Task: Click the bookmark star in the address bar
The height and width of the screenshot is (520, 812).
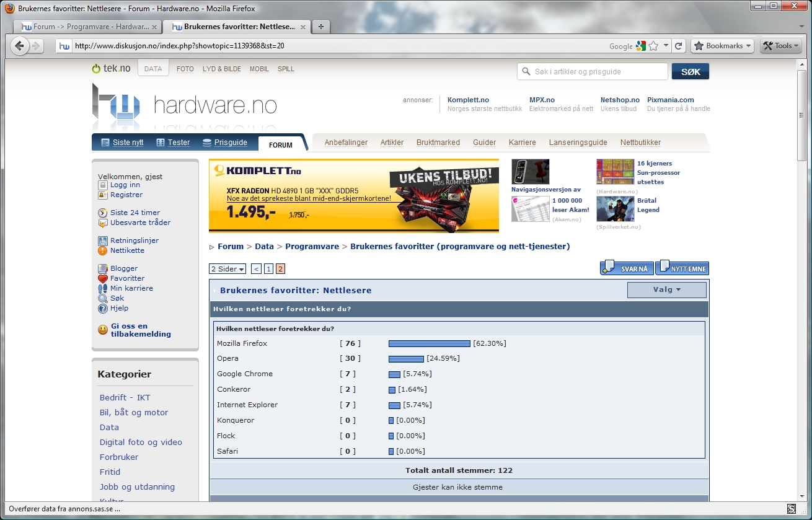Action: click(x=653, y=46)
